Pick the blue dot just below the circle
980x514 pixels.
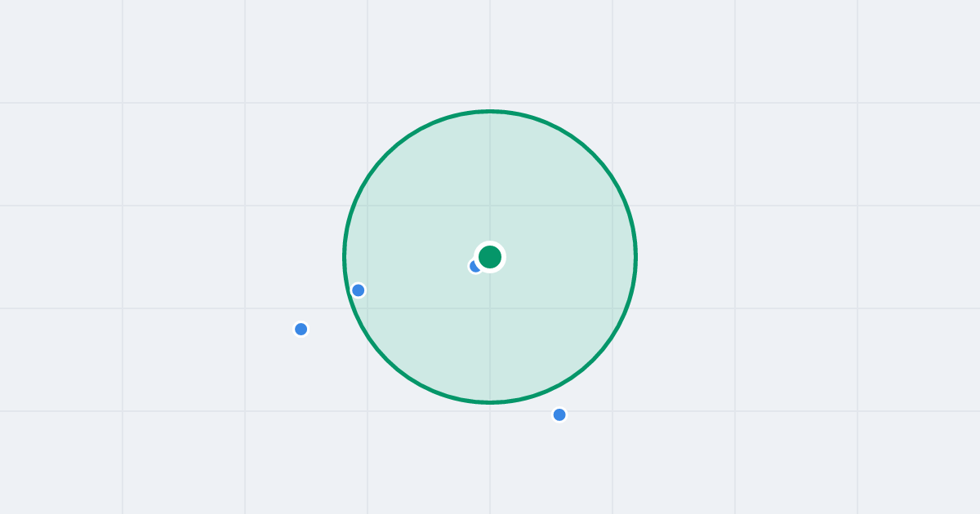[x=559, y=415]
